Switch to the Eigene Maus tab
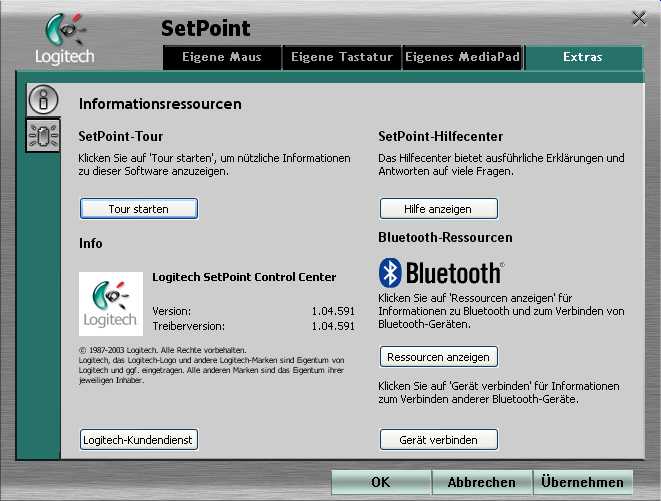The image size is (661, 501). tap(222, 57)
